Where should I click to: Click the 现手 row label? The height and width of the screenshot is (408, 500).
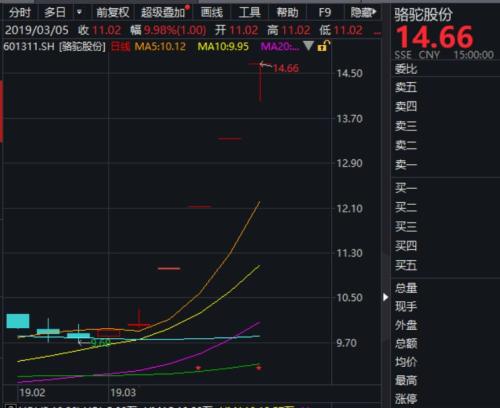tap(406, 306)
